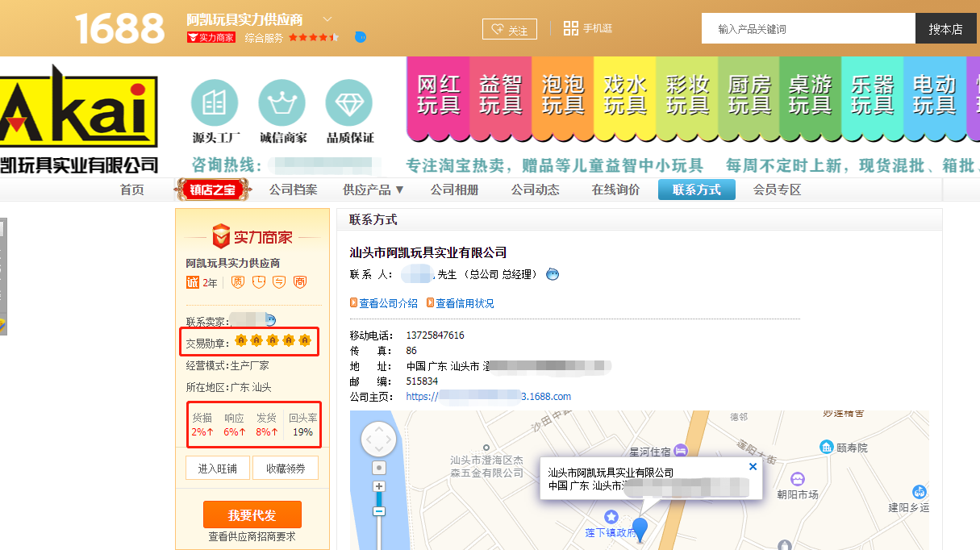Click the blue Wangwang icon in header
980x550 pixels.
pos(361,37)
